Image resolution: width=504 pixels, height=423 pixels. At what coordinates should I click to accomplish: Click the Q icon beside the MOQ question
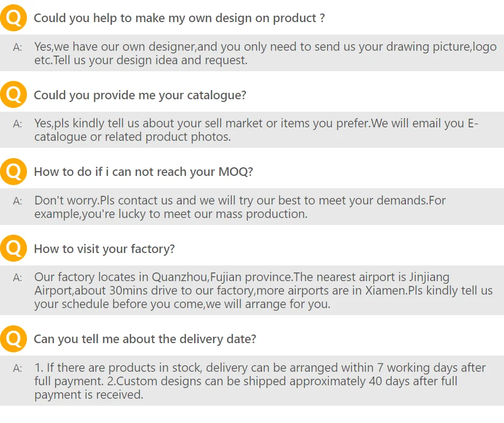point(13,172)
